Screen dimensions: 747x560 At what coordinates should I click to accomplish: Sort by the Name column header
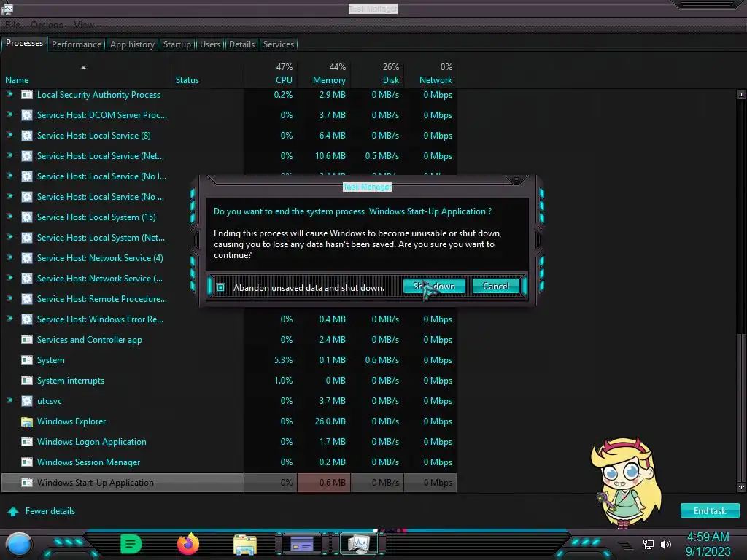[86, 74]
